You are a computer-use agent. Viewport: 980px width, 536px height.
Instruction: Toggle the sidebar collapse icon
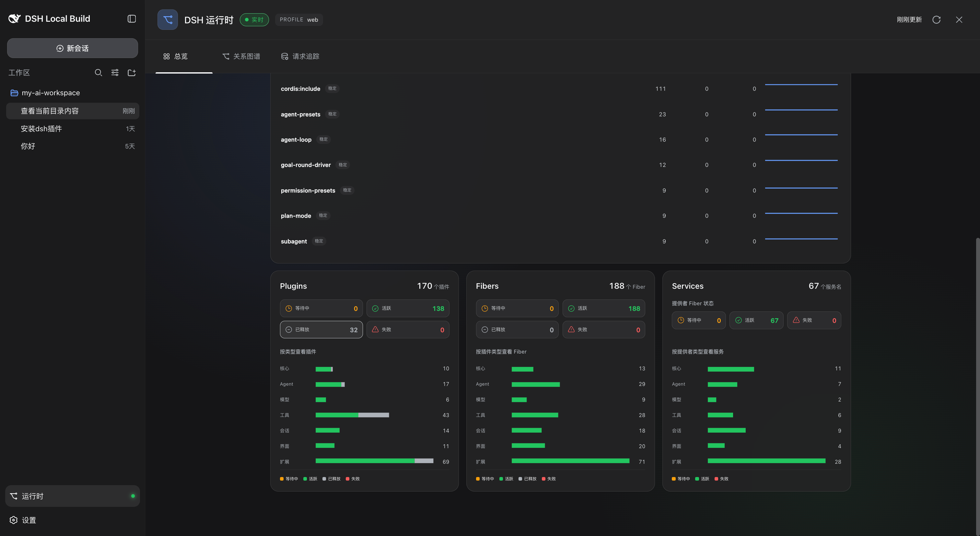[x=132, y=19]
